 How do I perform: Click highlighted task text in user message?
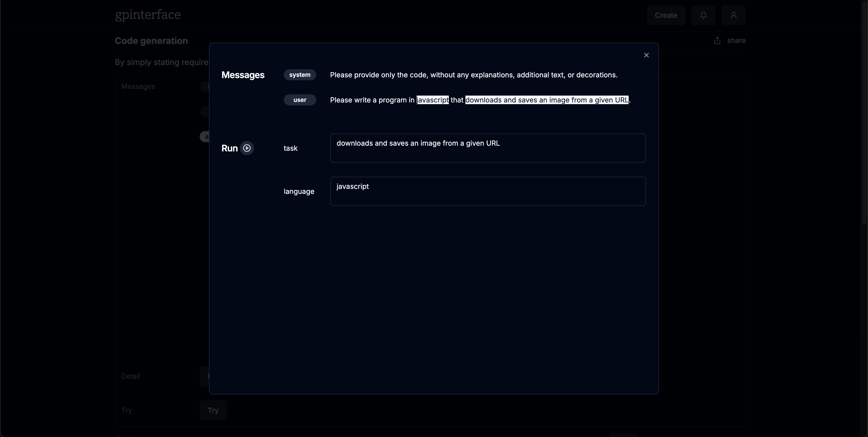(547, 100)
